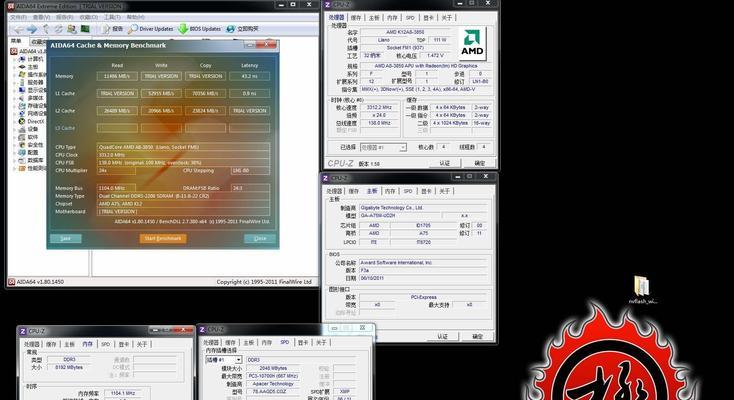Click Close button in benchmark dialog
734x400 pixels.
click(260, 238)
